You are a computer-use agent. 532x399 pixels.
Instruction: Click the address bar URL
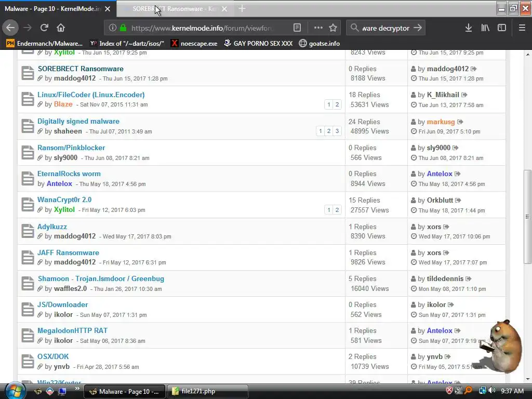[201, 28]
